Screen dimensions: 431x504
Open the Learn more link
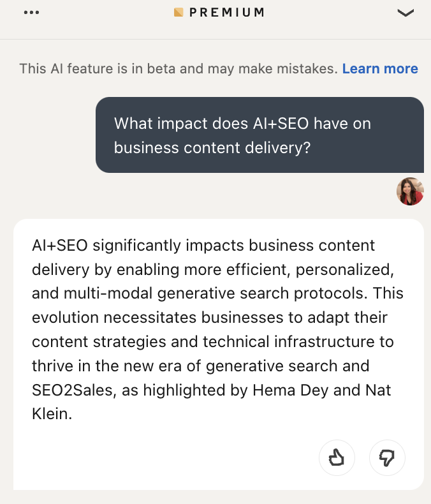380,69
